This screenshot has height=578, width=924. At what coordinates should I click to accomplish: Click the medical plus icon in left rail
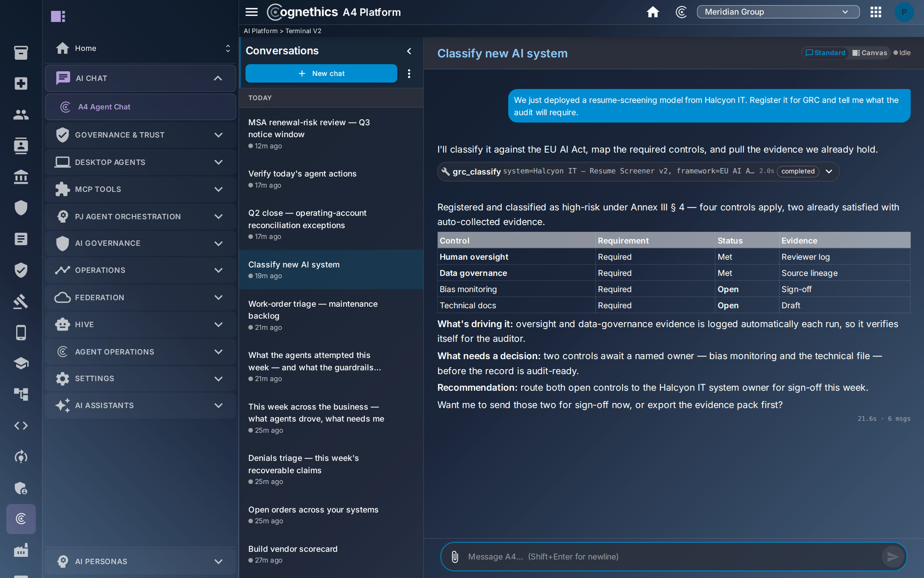(21, 83)
